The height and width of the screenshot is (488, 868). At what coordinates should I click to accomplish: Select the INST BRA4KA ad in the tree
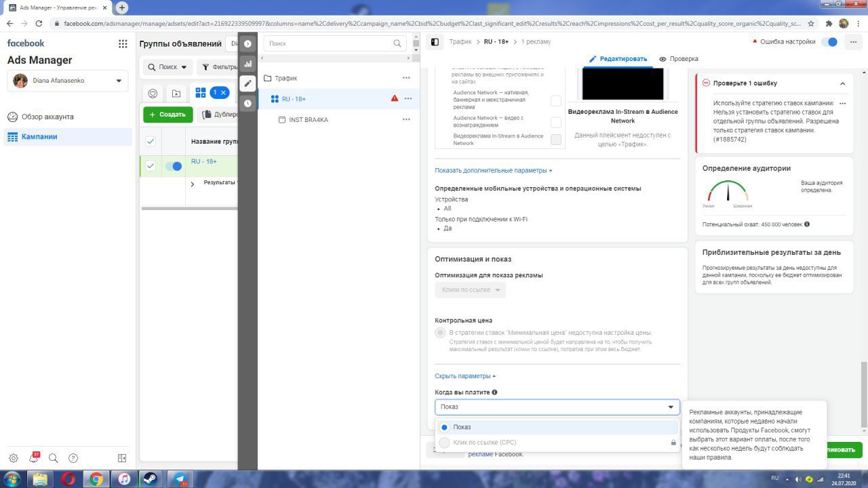tap(309, 119)
